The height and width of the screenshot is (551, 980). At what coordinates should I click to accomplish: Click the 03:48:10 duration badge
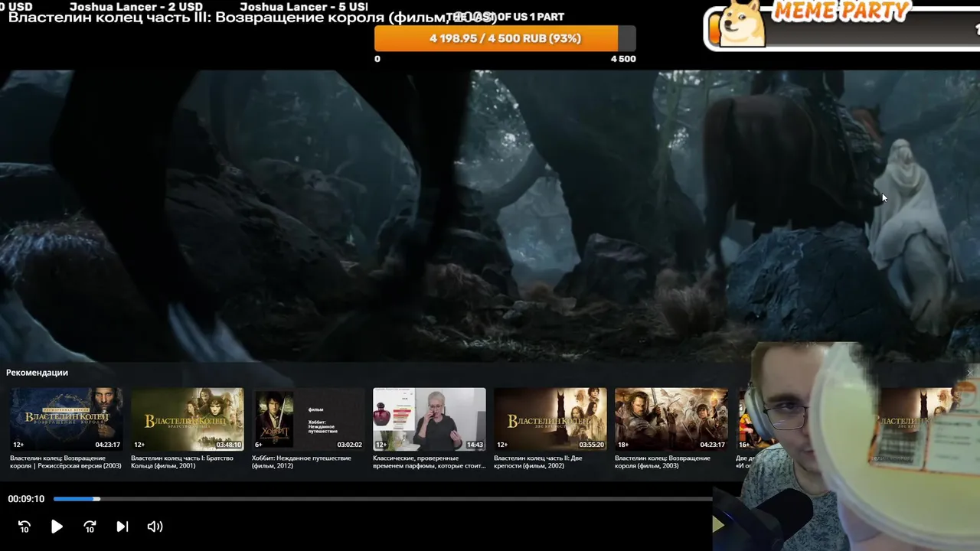pos(228,445)
